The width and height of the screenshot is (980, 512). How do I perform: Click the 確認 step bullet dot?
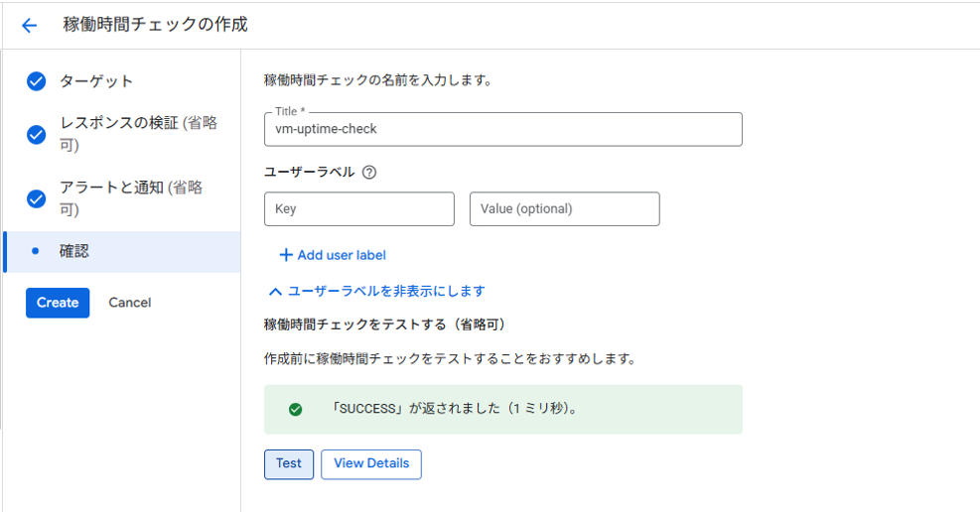coord(35,251)
